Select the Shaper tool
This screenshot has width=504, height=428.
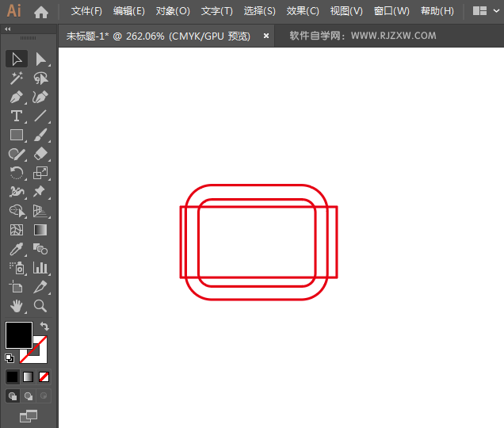(x=17, y=154)
